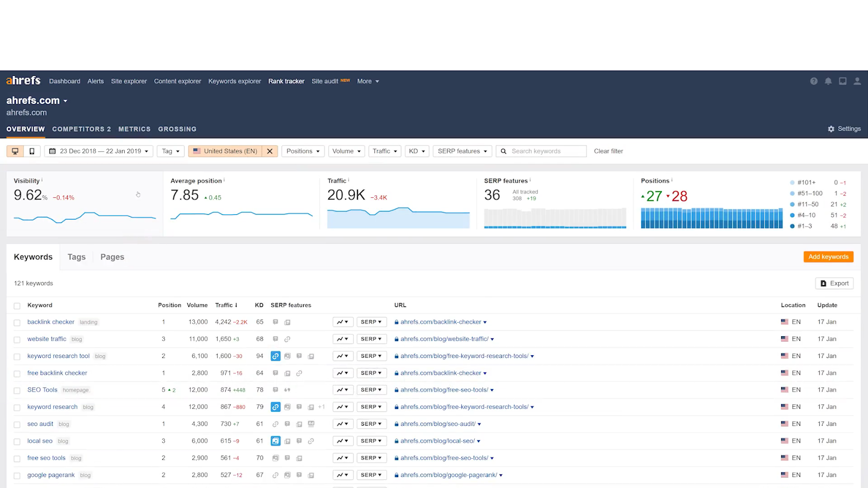Image resolution: width=868 pixels, height=488 pixels.
Task: Open the help question mark icon
Action: [814, 81]
